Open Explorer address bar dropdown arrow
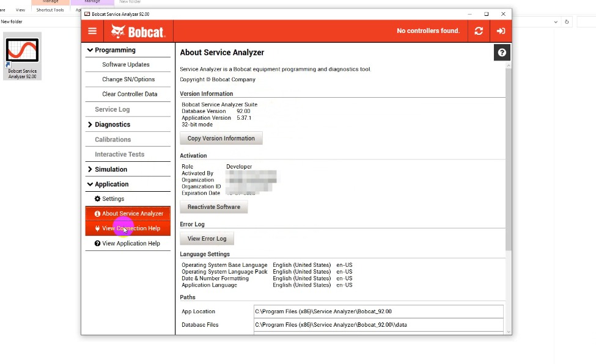 [555, 22]
